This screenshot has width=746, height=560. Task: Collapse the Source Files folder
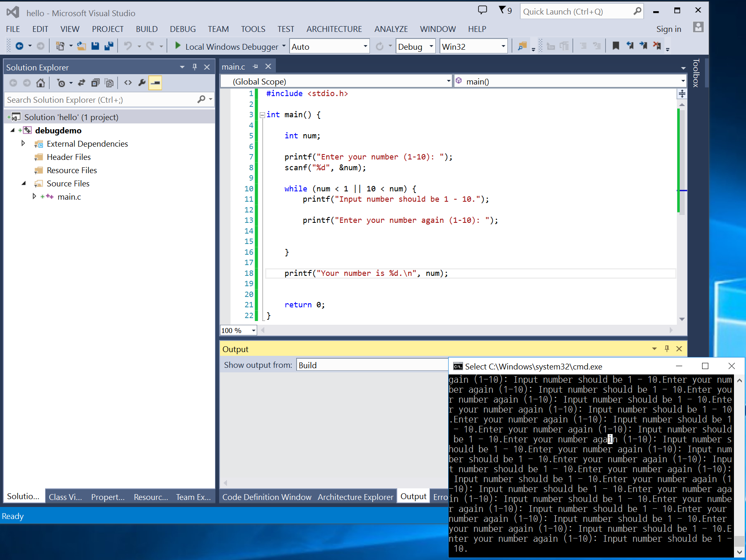pyautogui.click(x=24, y=183)
